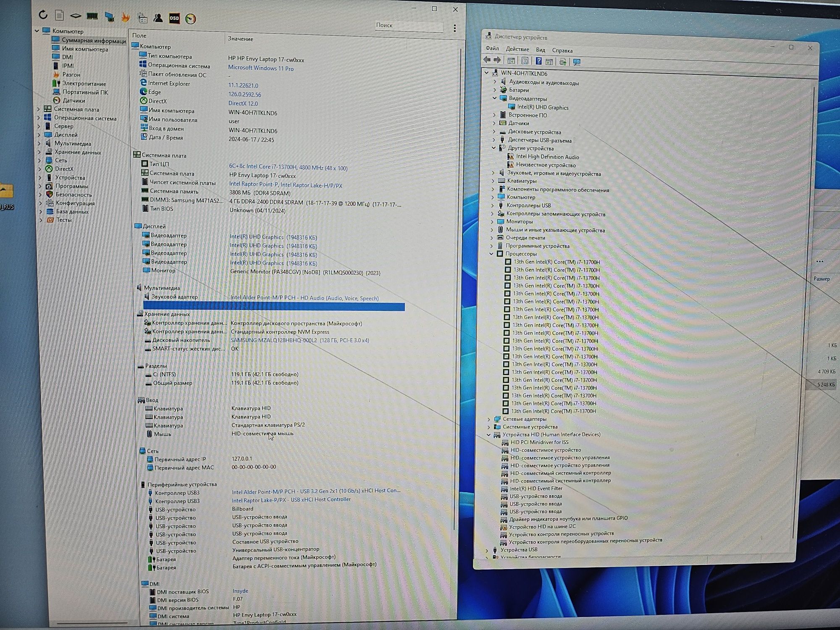Open the Вид menu in Device Manager

541,50
